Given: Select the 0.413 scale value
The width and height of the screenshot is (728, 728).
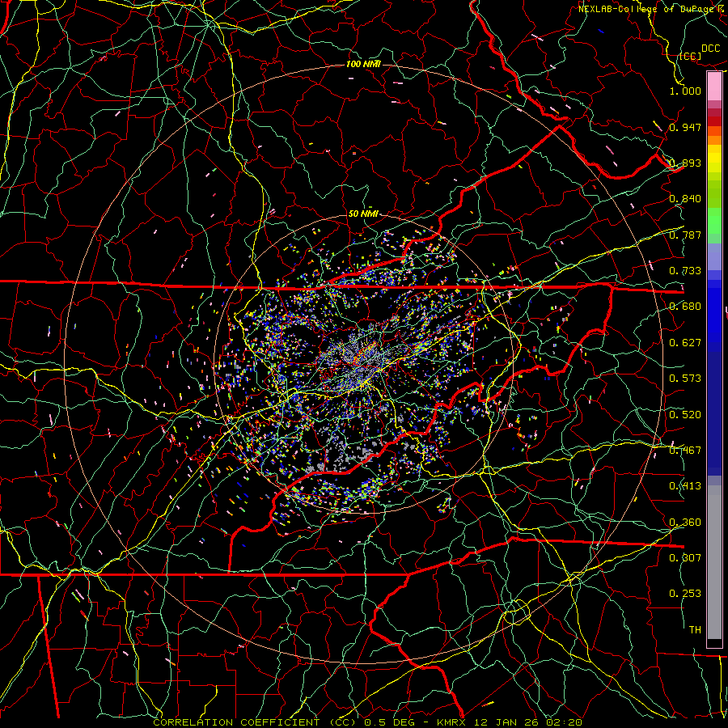Looking at the screenshot, I should [x=685, y=486].
